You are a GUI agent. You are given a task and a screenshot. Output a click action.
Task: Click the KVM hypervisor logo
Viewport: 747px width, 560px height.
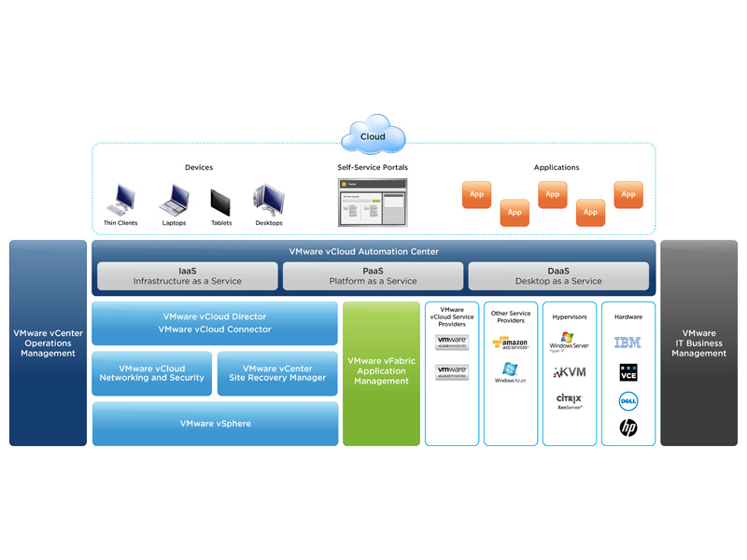(569, 371)
